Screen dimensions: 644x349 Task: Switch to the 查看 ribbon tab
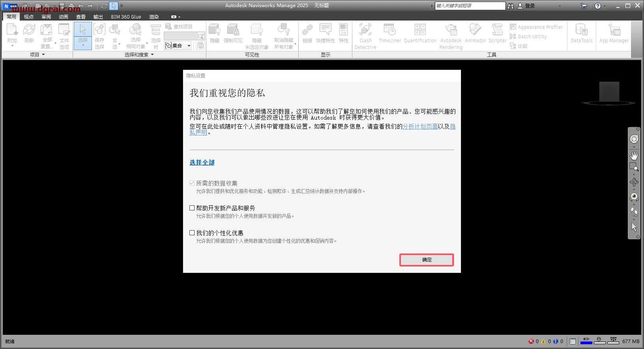tap(81, 17)
